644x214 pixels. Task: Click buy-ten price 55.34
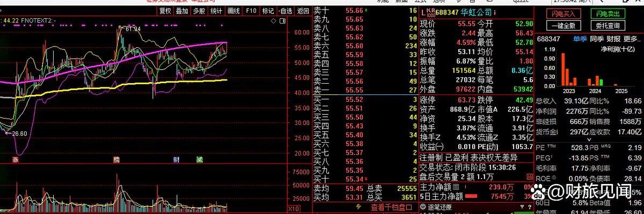(x=354, y=179)
